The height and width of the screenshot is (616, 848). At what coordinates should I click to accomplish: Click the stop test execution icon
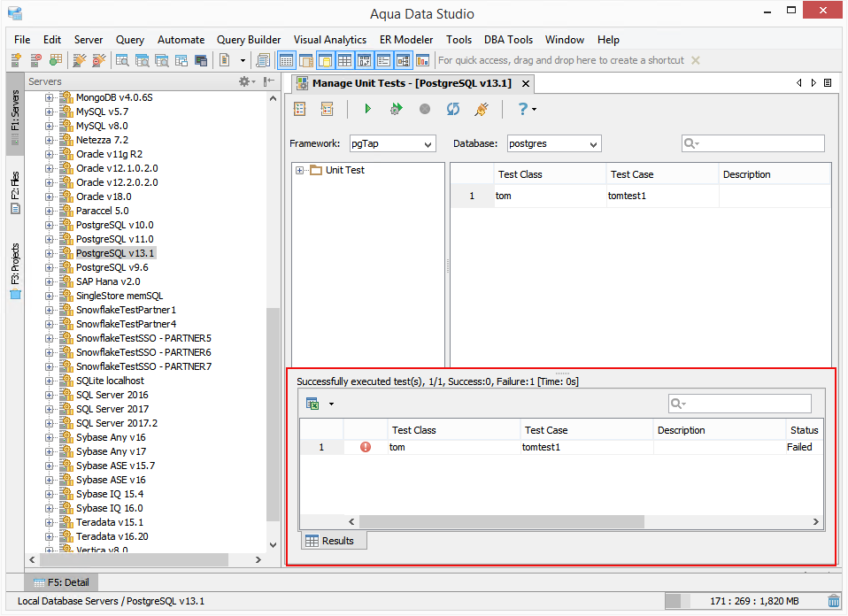pos(425,109)
